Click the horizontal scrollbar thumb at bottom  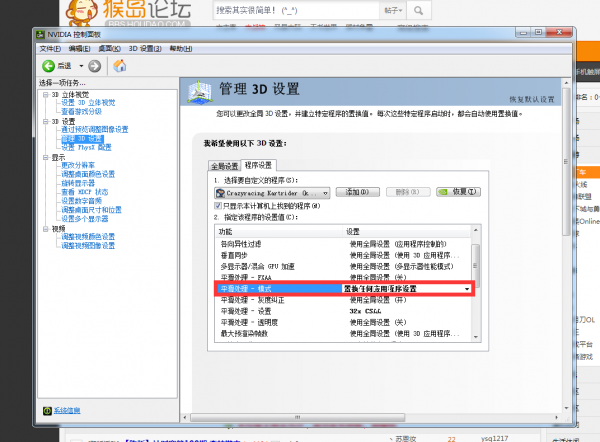297,417
